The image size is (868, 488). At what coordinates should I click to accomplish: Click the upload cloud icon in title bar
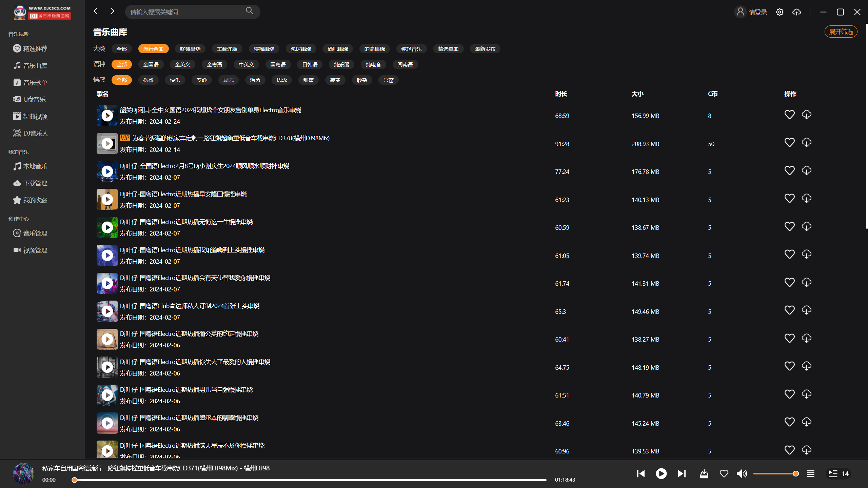coord(796,12)
